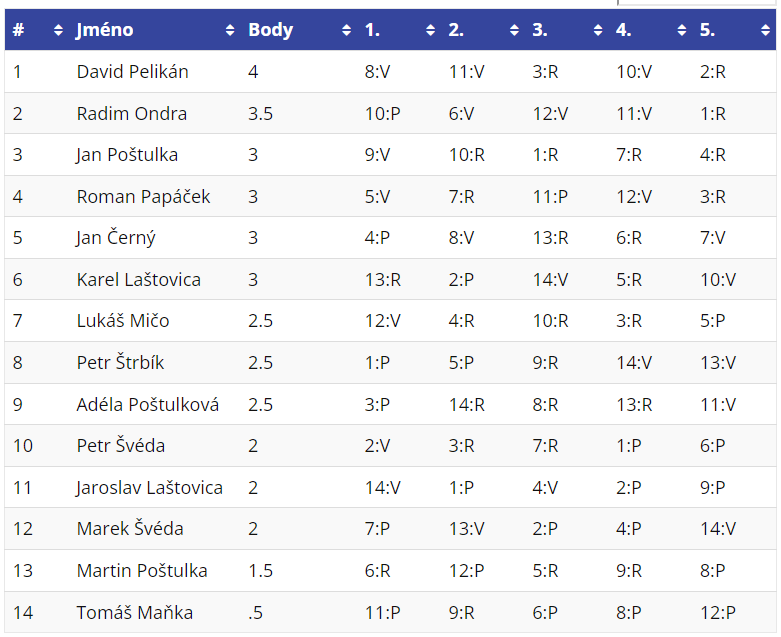Sort by round 1. column arrows
Viewport: 781px width, 637px height.
(430, 30)
